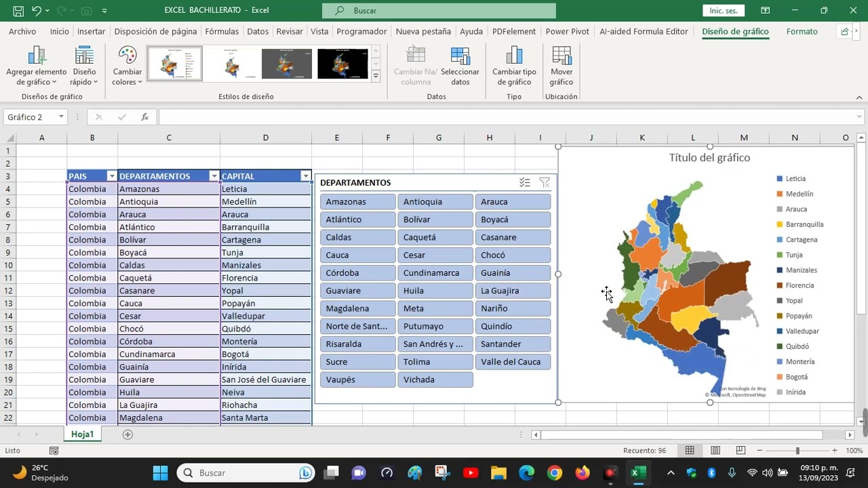Apply the gray background chart style
Screen dimensions: 868x488
287,64
